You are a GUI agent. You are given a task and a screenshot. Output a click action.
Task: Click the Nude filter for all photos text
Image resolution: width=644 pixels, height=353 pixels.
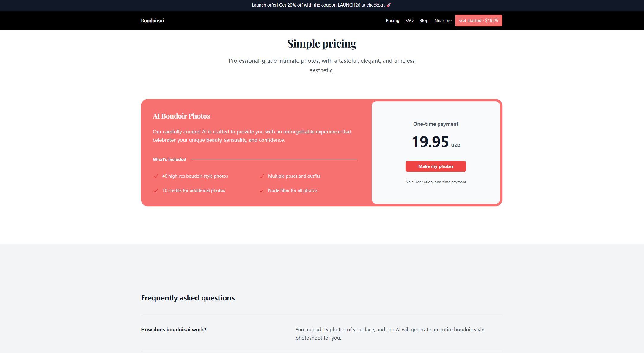293,190
